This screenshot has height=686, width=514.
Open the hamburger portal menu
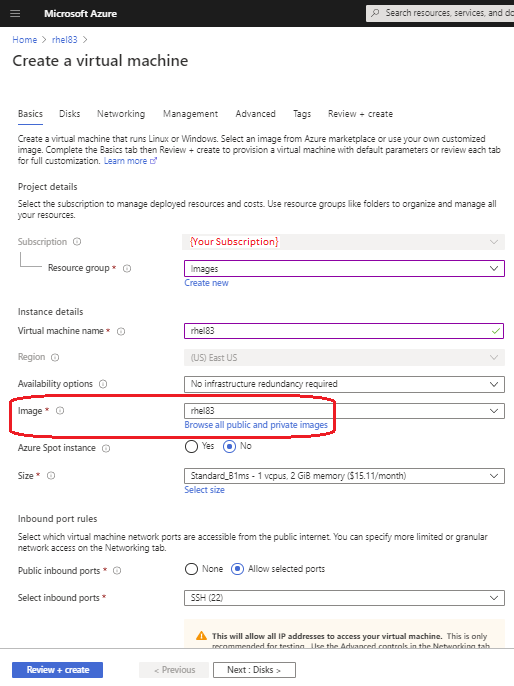[15, 14]
